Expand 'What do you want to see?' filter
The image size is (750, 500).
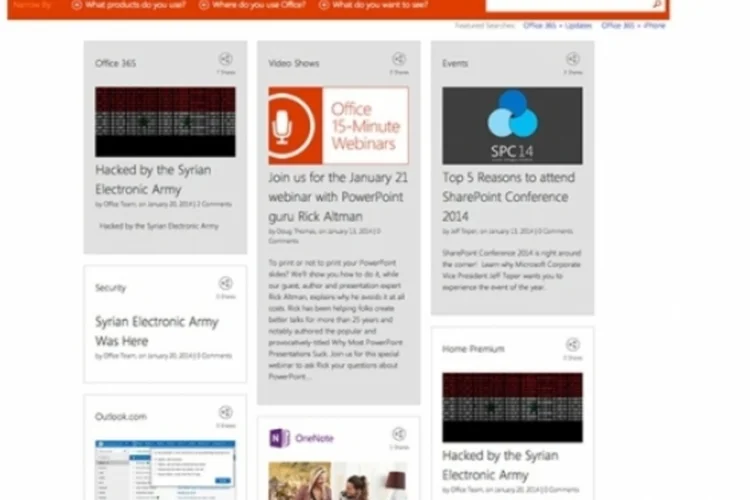point(374,5)
